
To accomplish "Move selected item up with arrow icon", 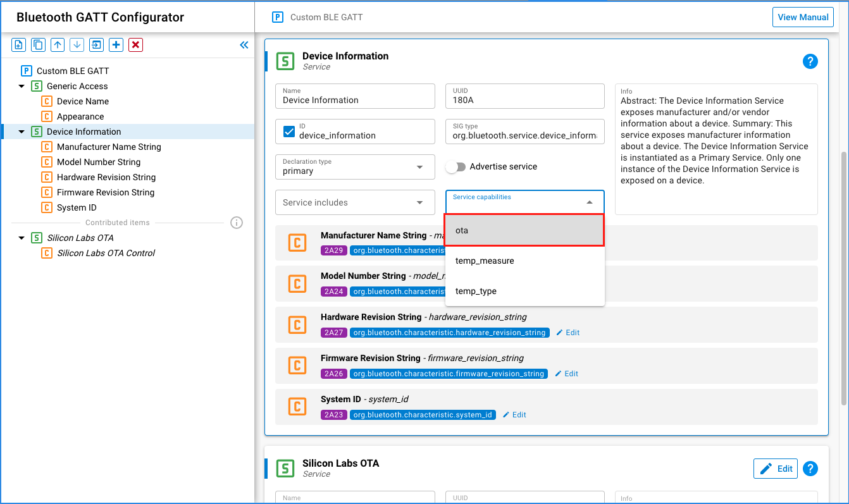I will (58, 45).
